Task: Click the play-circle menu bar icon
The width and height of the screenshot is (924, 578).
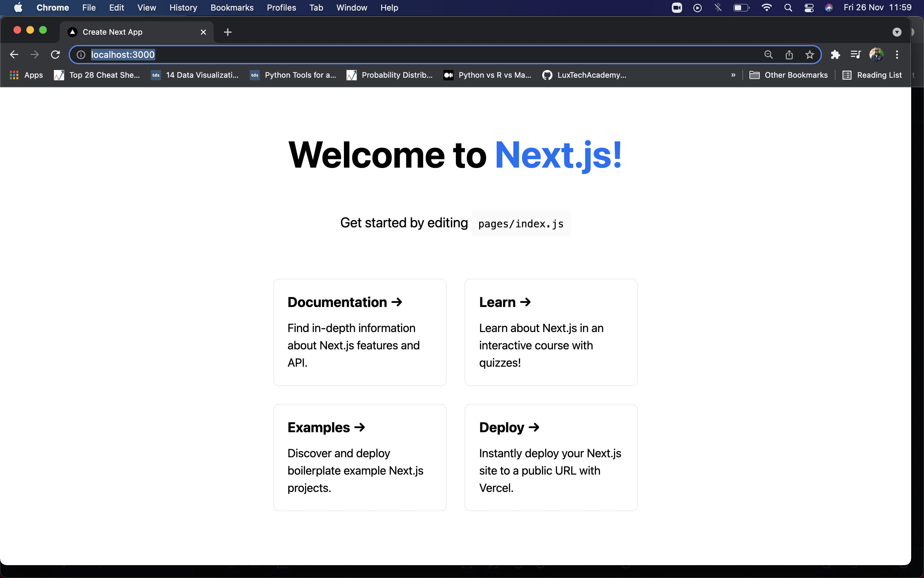Action: (x=697, y=8)
